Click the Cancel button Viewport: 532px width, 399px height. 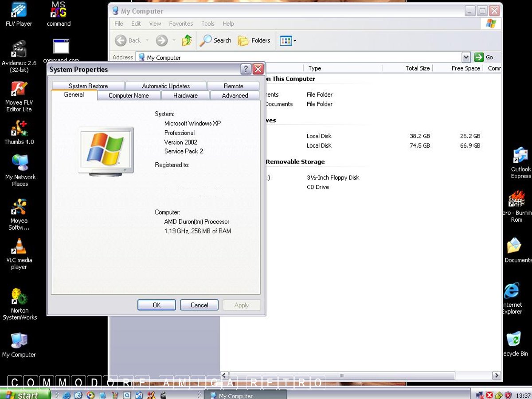point(199,305)
